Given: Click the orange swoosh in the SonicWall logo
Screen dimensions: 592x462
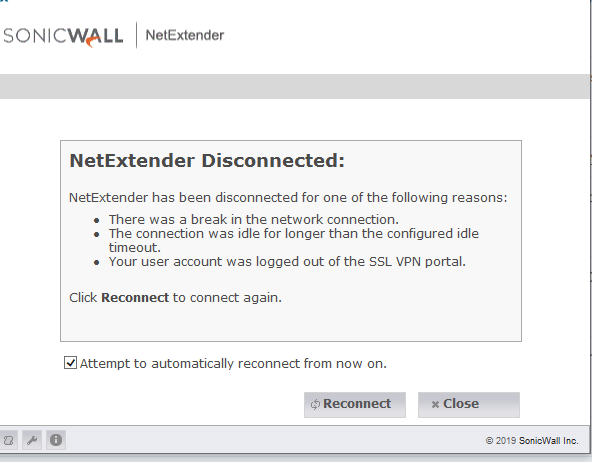Looking at the screenshot, I should click(91, 43).
